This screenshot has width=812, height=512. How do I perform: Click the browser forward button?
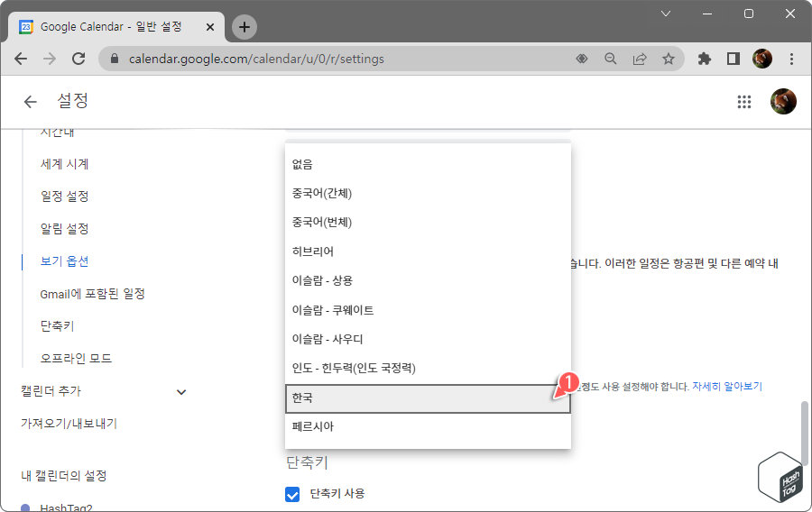50,59
